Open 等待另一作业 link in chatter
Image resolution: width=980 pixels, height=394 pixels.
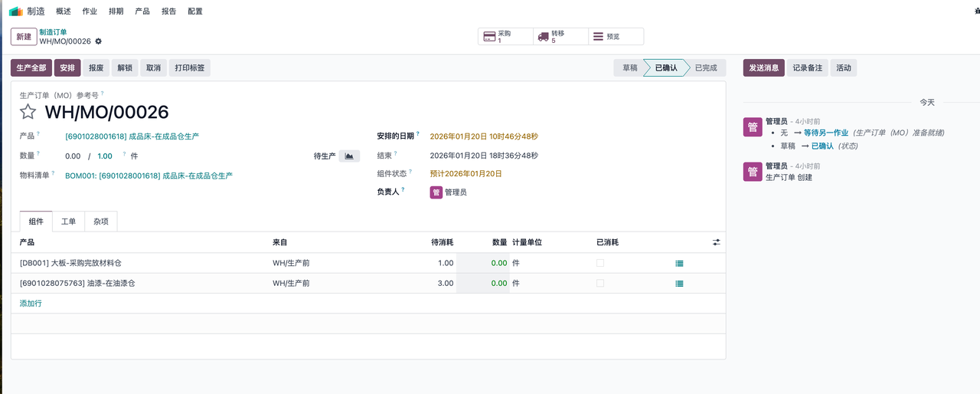(x=826, y=133)
